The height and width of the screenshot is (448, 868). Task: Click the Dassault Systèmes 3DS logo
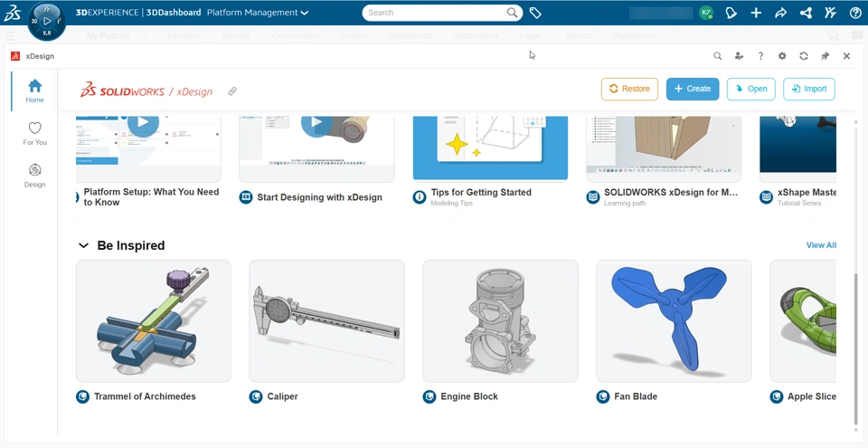pyautogui.click(x=12, y=13)
